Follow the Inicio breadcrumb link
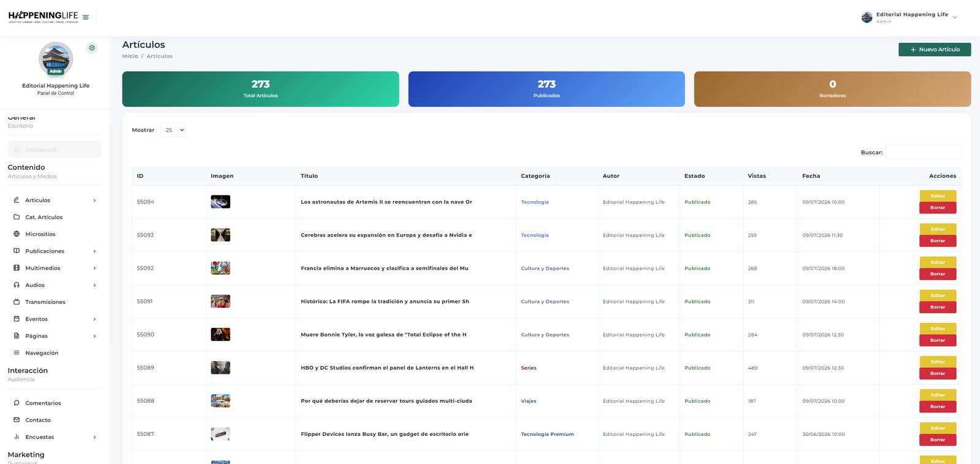The width and height of the screenshot is (980, 464). [x=130, y=56]
